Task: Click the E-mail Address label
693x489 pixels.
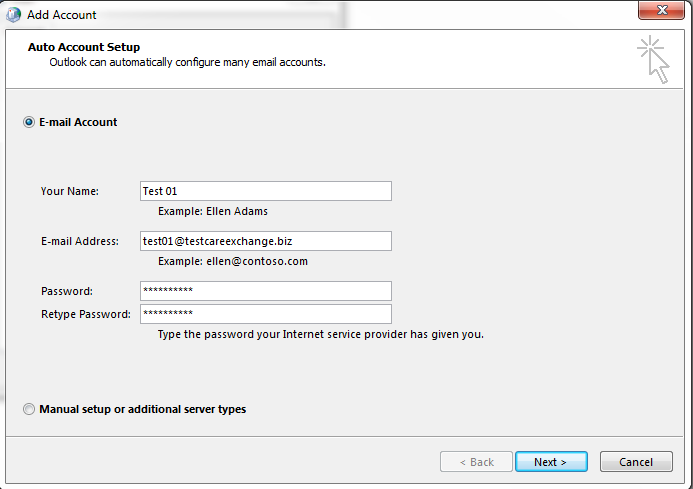Action: click(80, 241)
